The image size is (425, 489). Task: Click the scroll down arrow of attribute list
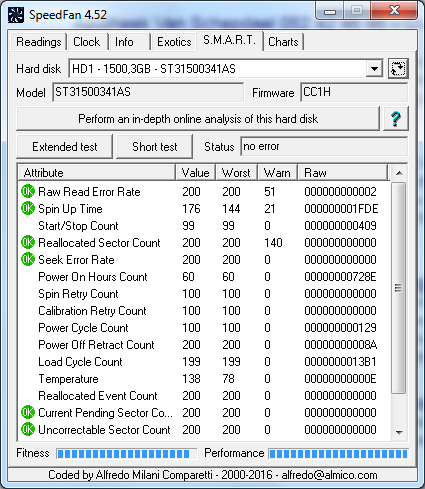pyautogui.click(x=399, y=432)
